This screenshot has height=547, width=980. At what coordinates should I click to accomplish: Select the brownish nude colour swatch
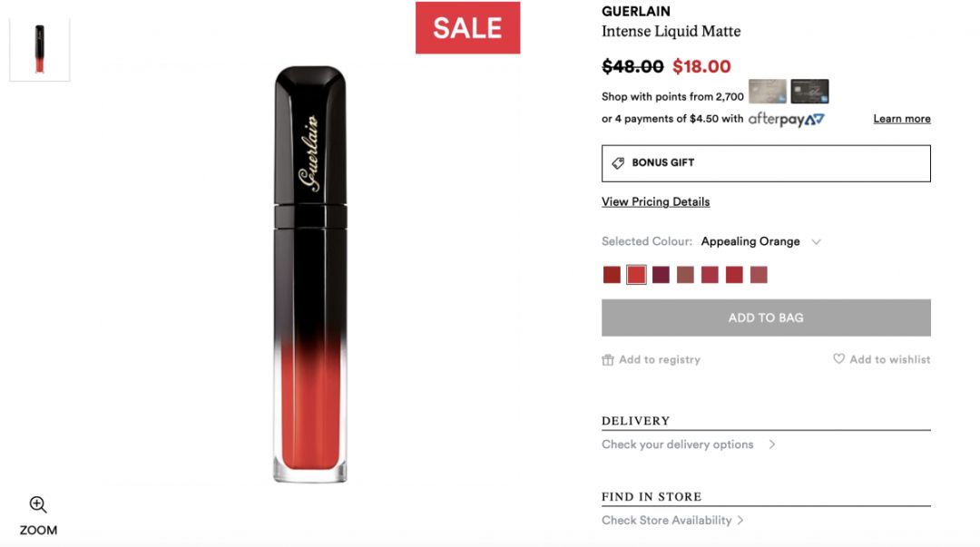click(x=685, y=275)
